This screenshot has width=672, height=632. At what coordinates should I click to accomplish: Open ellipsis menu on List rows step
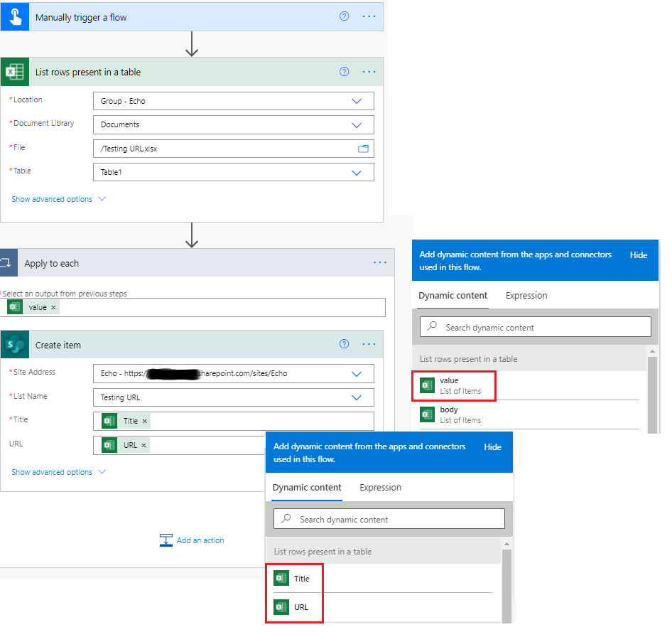pyautogui.click(x=369, y=72)
